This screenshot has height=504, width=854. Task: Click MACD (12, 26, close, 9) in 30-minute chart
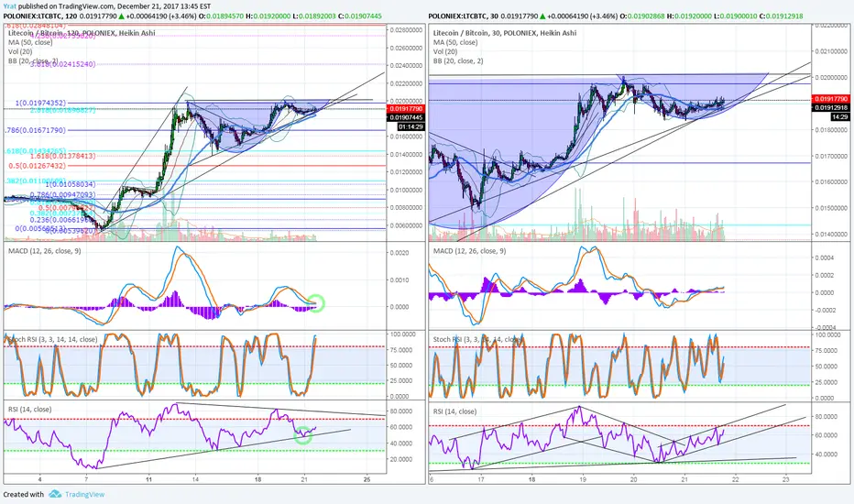click(x=469, y=251)
